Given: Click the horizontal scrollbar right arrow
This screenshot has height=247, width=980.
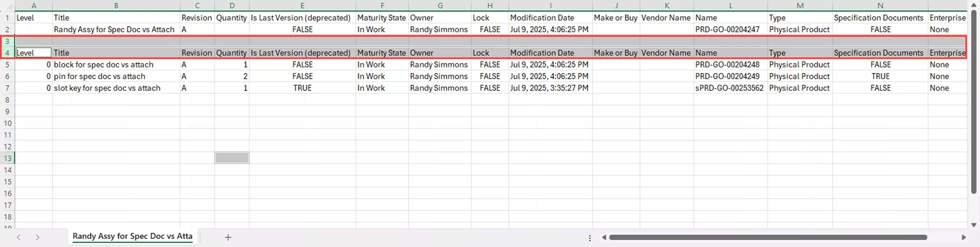Looking at the screenshot, I should pyautogui.click(x=964, y=237).
